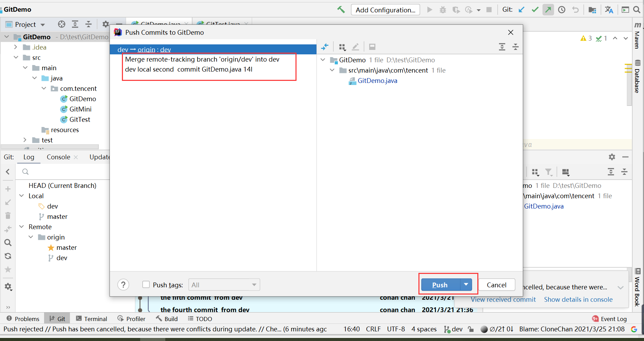Image resolution: width=644 pixels, height=341 pixels.
Task: Click the Git Commit checkmark icon
Action: 535,10
